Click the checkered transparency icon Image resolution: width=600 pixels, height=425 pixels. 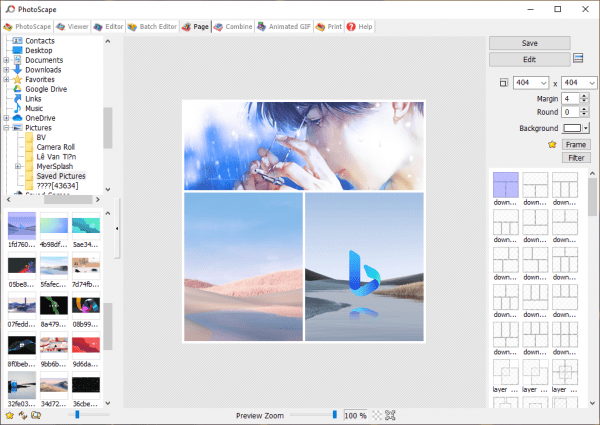[377, 415]
